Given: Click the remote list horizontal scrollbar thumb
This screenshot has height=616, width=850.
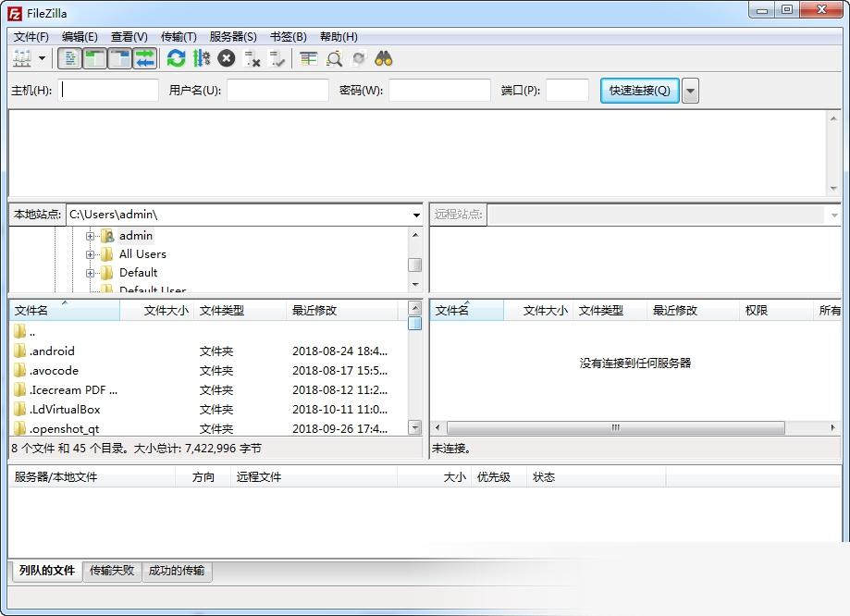Looking at the screenshot, I should [616, 428].
